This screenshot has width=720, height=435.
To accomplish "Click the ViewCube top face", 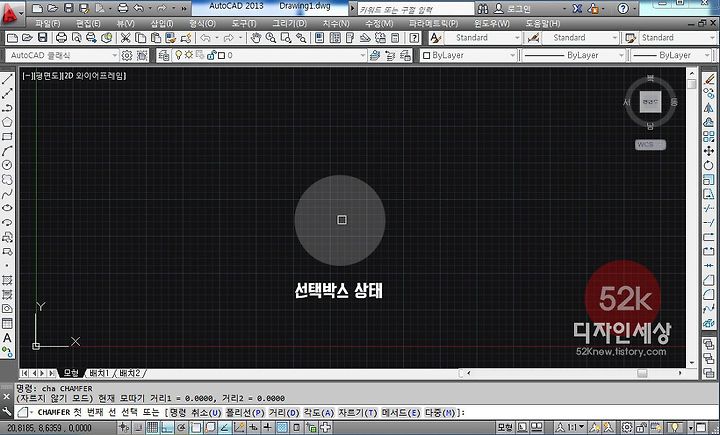I will tap(650, 102).
